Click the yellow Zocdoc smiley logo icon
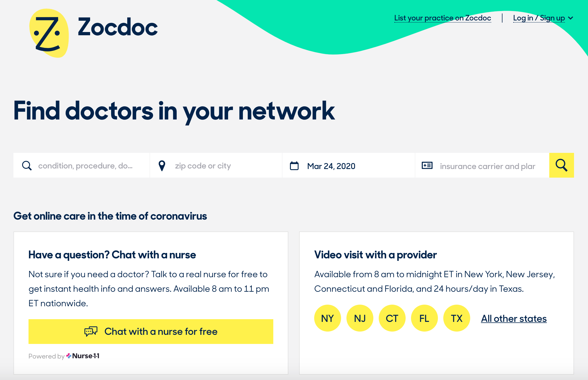 [49, 33]
